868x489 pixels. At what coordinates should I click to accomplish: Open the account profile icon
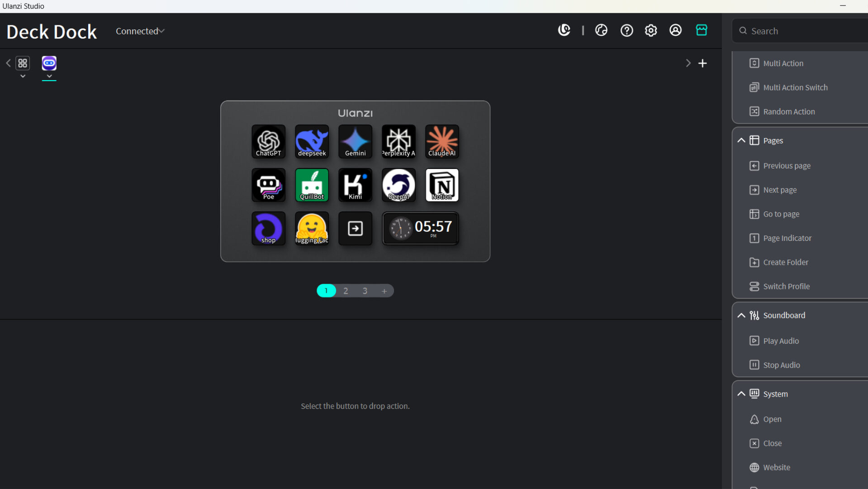[675, 30]
